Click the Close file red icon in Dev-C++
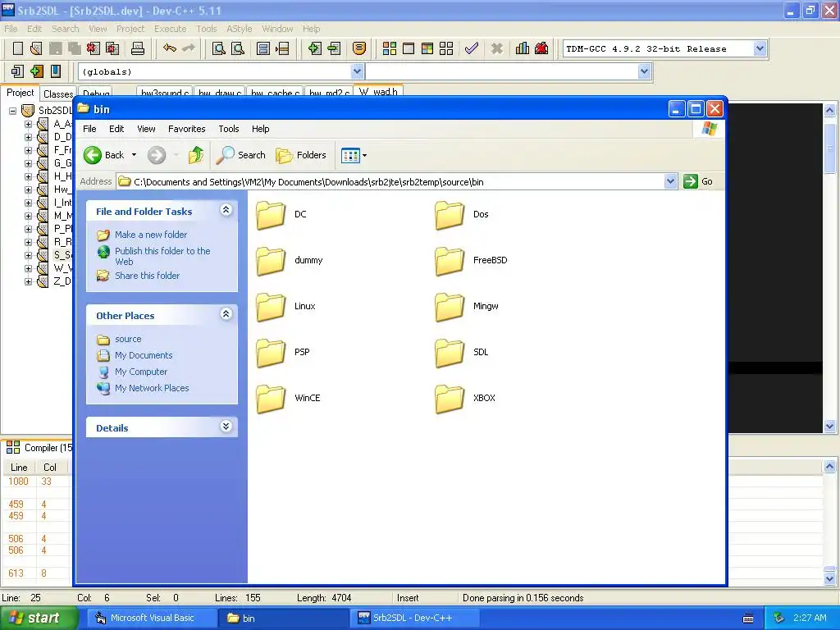This screenshot has height=630, width=840. coord(94,48)
